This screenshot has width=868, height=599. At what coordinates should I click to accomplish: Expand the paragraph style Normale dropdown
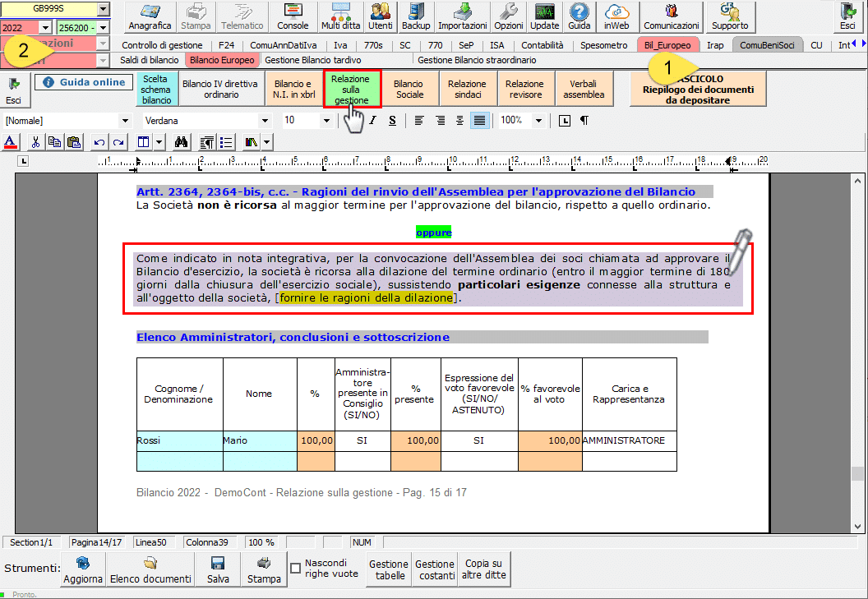[125, 121]
